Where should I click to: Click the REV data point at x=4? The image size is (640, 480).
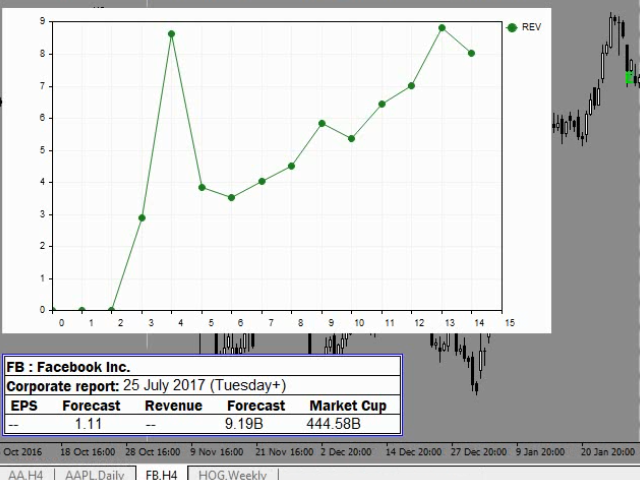click(x=171, y=34)
